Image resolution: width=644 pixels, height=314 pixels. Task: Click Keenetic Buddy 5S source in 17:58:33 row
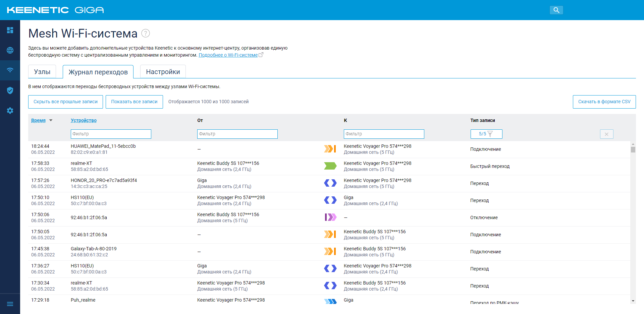[228, 163]
